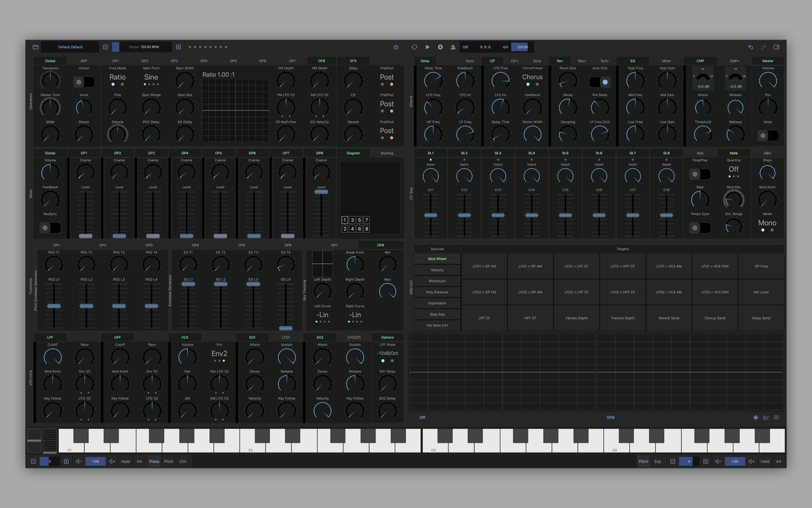
Task: Raise octave with plus beside value 2
Action: click(66, 461)
